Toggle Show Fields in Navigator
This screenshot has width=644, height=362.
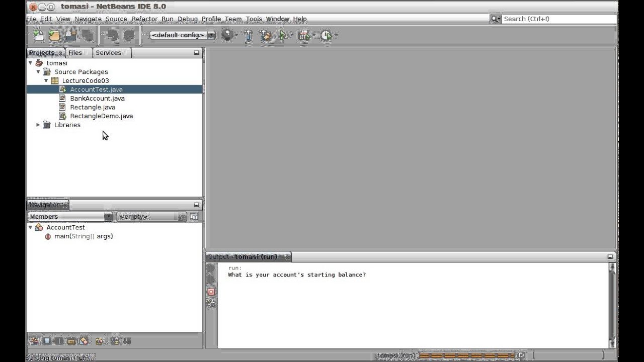click(47, 341)
